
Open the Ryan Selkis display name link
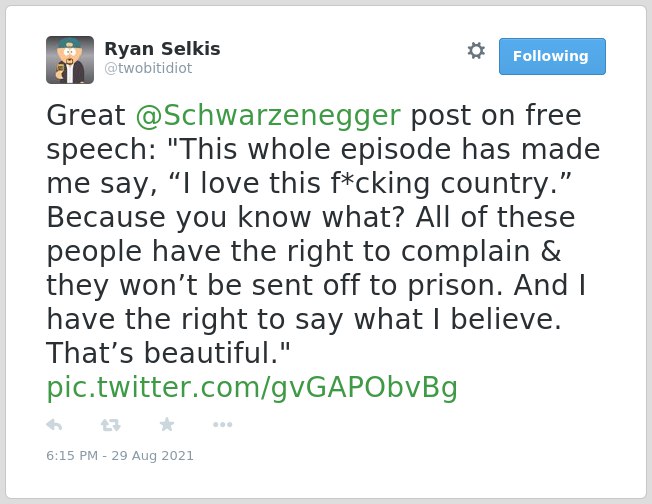[162, 49]
